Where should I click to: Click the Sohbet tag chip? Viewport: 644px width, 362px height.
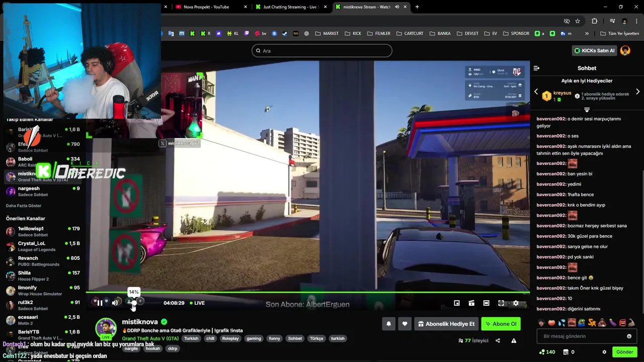pos(295,338)
